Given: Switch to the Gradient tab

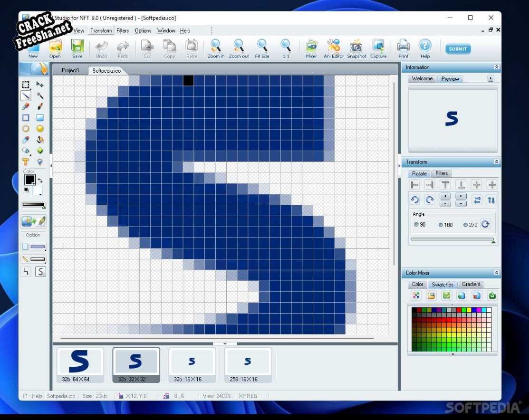Looking at the screenshot, I should (x=471, y=285).
